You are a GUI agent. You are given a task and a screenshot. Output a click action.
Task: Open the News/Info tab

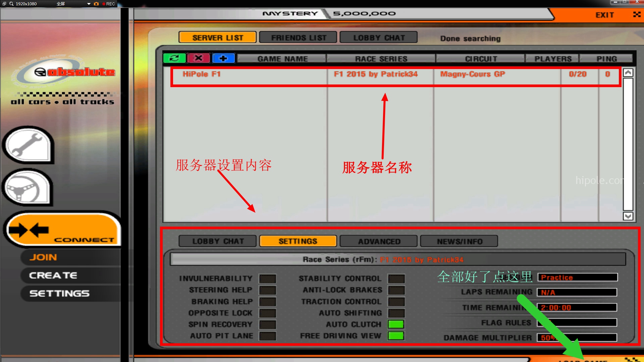(x=459, y=241)
